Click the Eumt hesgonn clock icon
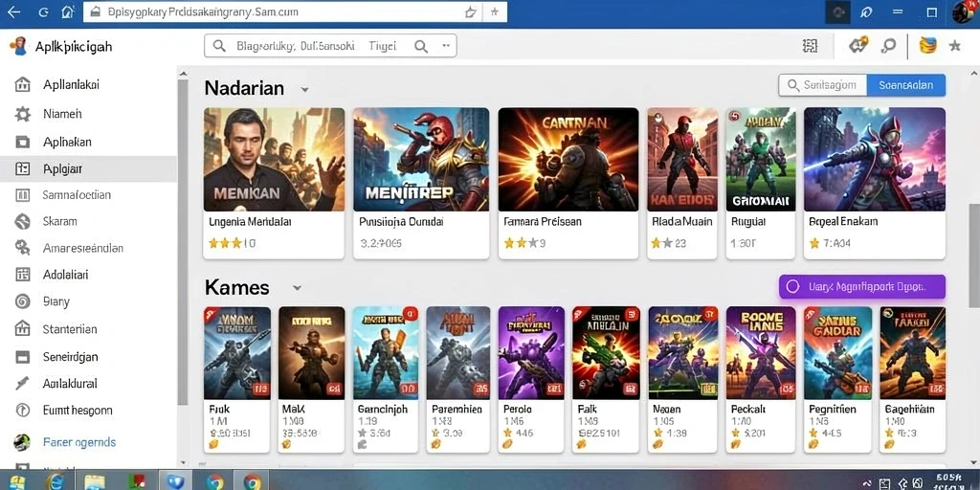980x490 pixels. 23,410
